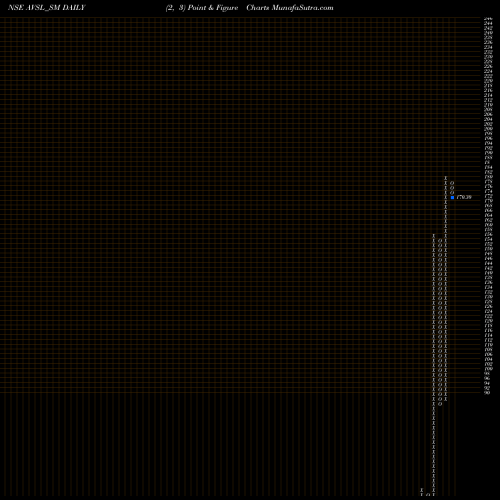Click the current price value label beside blue marker
500x500 pixels.
click(464, 197)
